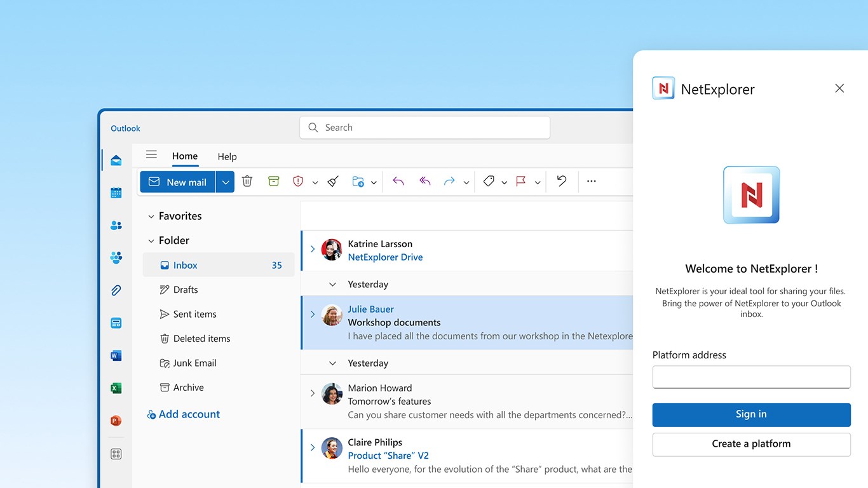Open the New mail dropdown arrow
This screenshot has width=868, height=488.
(x=226, y=182)
